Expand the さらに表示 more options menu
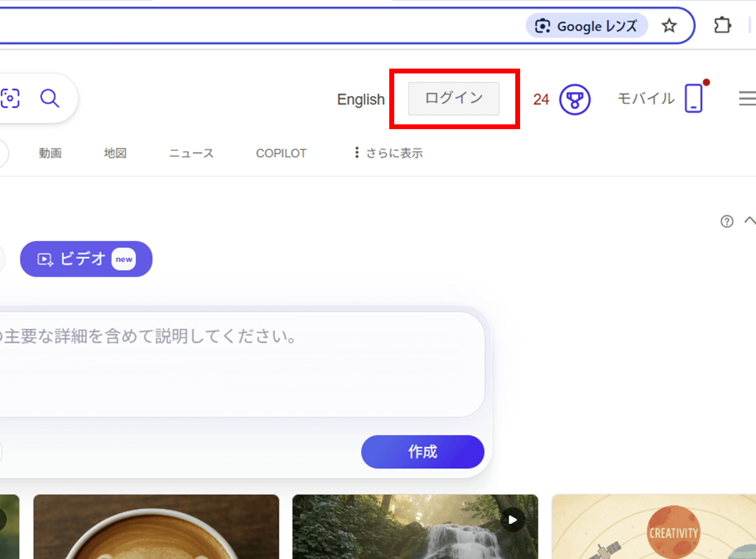This screenshot has height=559, width=756. tap(389, 153)
